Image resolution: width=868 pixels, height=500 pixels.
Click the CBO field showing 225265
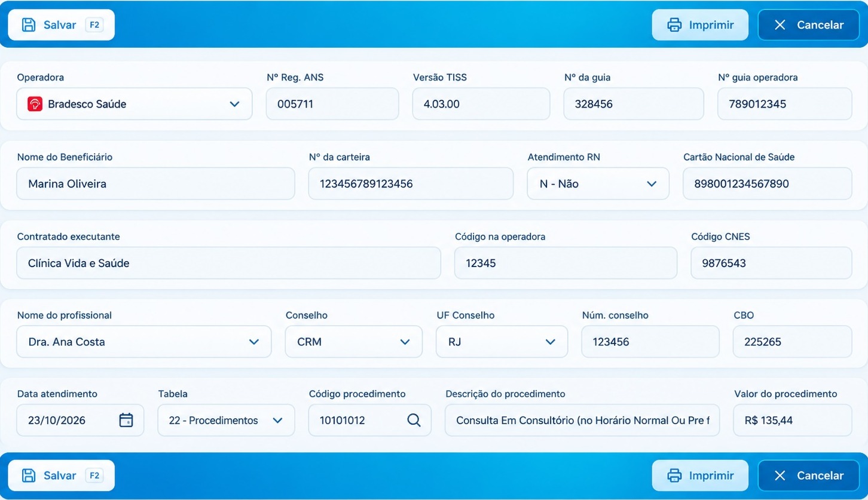(x=793, y=342)
